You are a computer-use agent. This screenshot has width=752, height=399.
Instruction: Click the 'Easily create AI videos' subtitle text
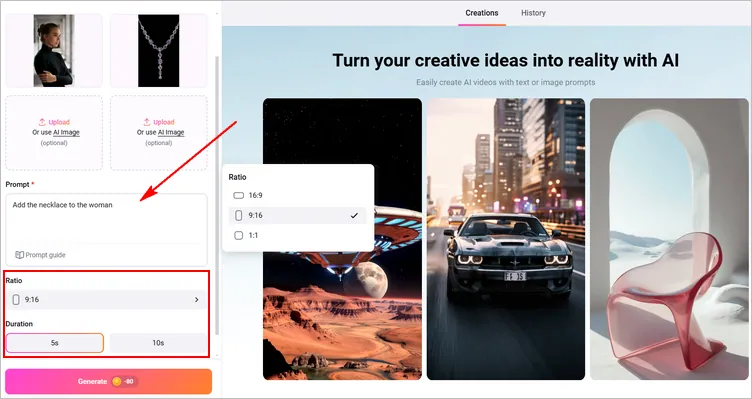(x=505, y=82)
